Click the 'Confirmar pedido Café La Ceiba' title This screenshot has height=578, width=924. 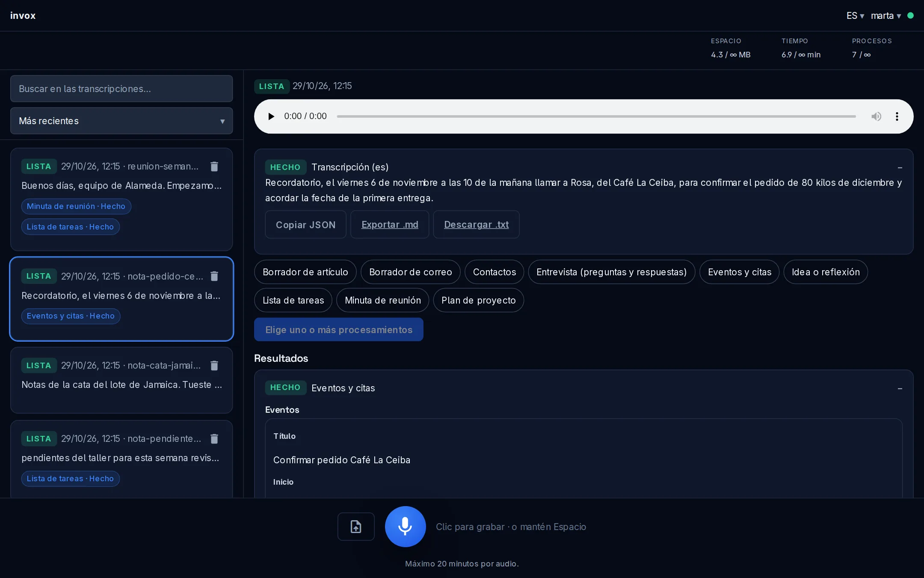[341, 460]
